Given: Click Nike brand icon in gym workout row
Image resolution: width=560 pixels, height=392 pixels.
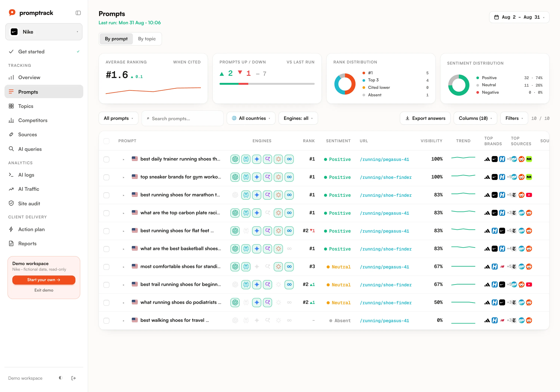Looking at the screenshot, I should point(495,177).
